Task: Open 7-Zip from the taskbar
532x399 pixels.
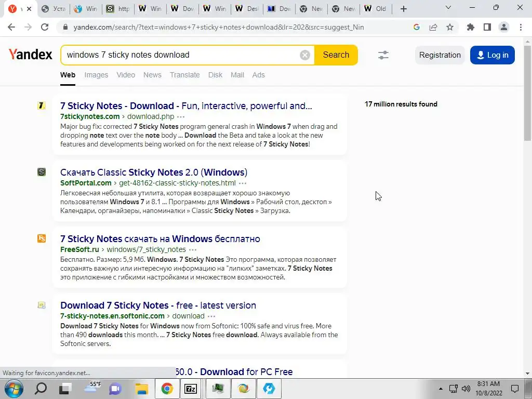Action: click(191, 389)
